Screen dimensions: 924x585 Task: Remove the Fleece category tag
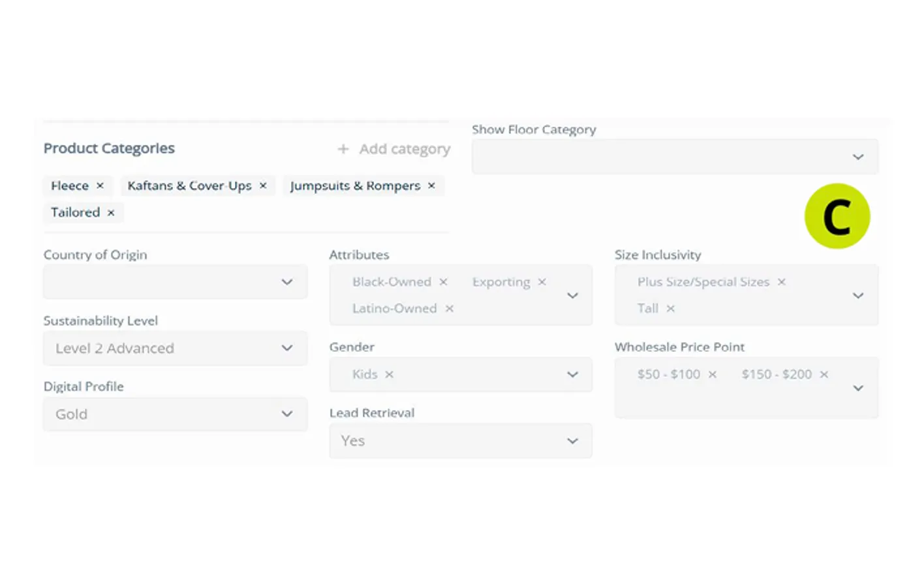click(100, 186)
